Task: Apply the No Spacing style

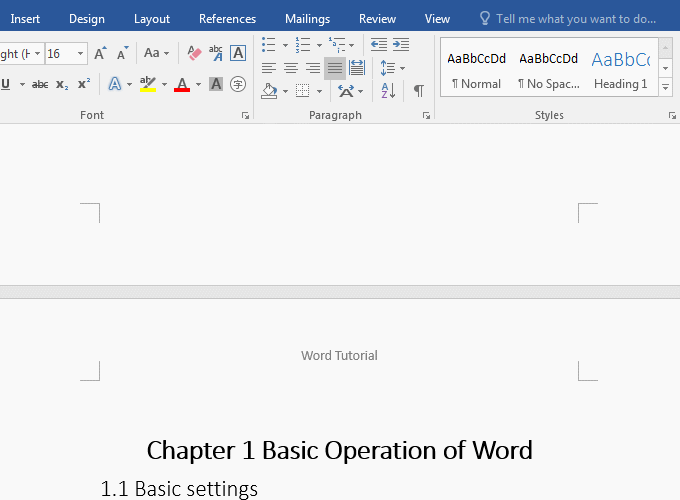Action: [x=548, y=69]
